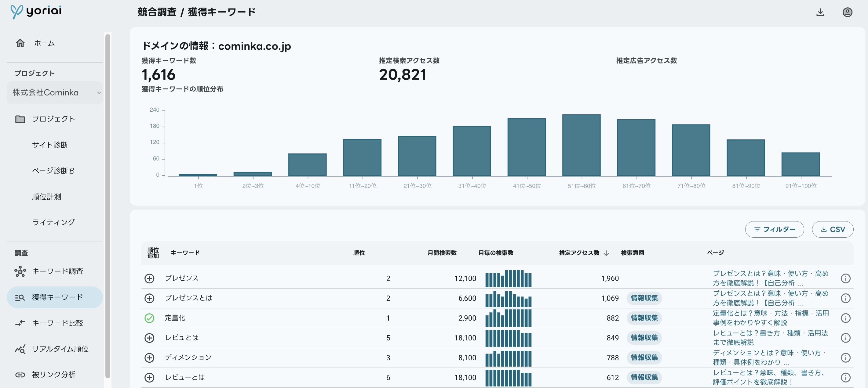The width and height of the screenshot is (868, 388).
Task: Click the download icon in top header
Action: click(x=820, y=13)
